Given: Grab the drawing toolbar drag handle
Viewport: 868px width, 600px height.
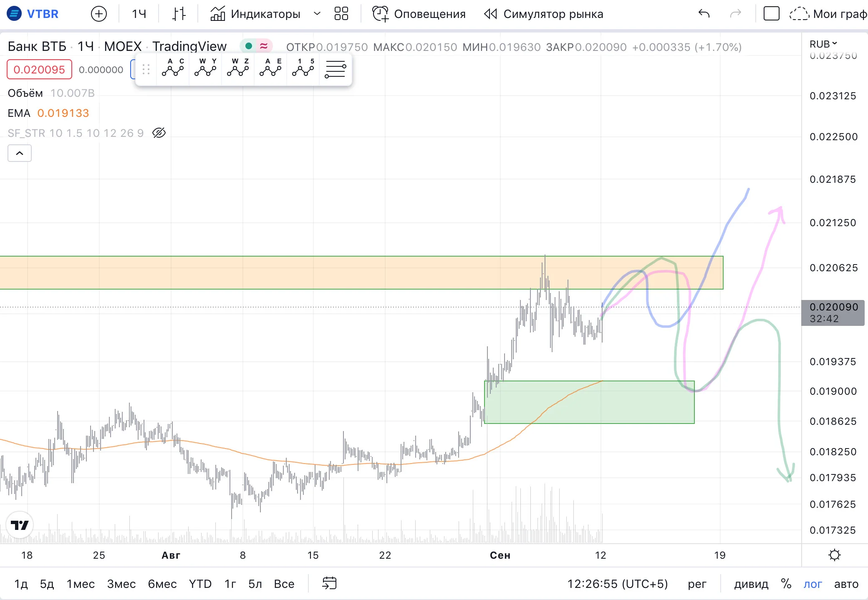Looking at the screenshot, I should point(146,69).
